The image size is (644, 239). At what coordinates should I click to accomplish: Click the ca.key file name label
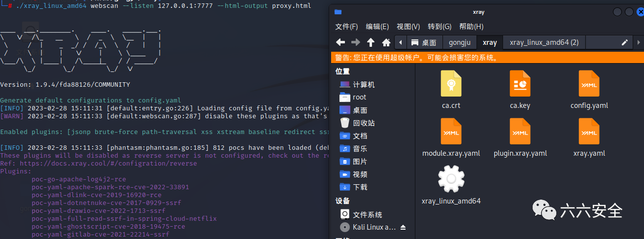pos(520,105)
